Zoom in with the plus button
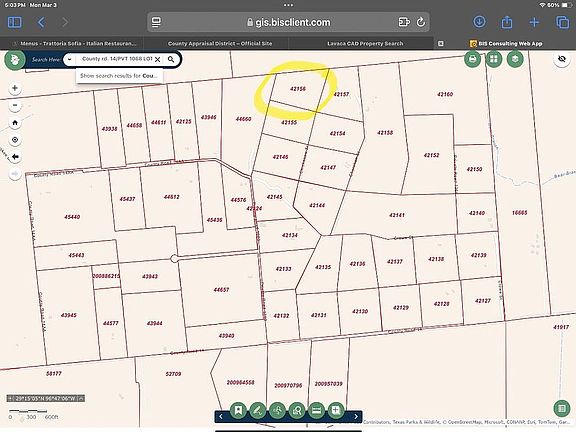The image size is (576, 432). coord(15,88)
